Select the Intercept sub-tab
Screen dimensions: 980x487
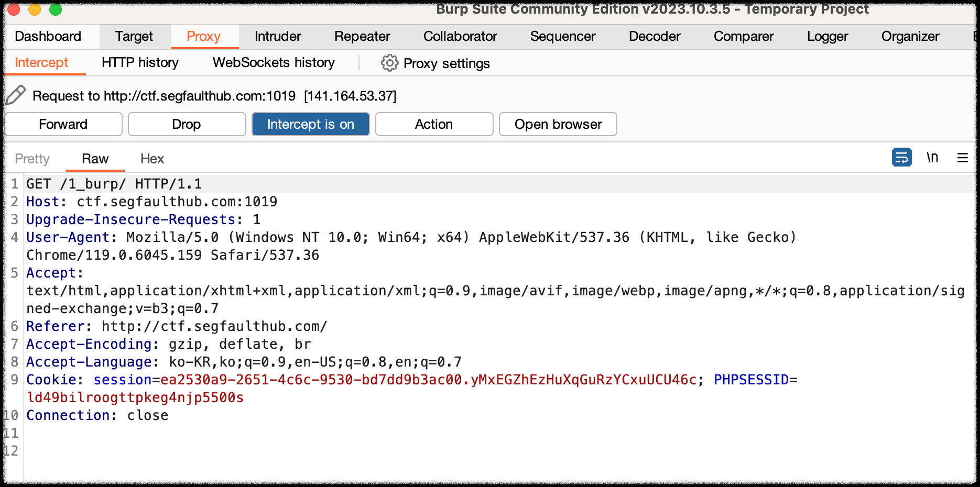(41, 62)
